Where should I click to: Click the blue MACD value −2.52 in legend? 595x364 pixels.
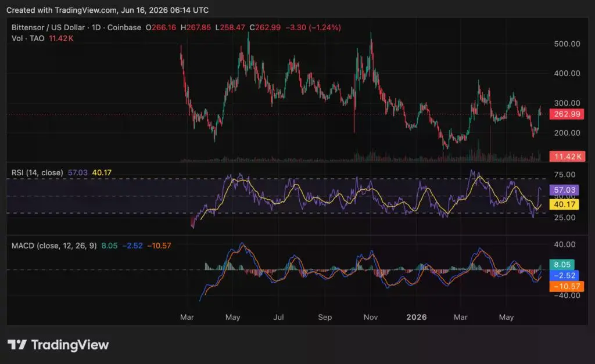132,246
